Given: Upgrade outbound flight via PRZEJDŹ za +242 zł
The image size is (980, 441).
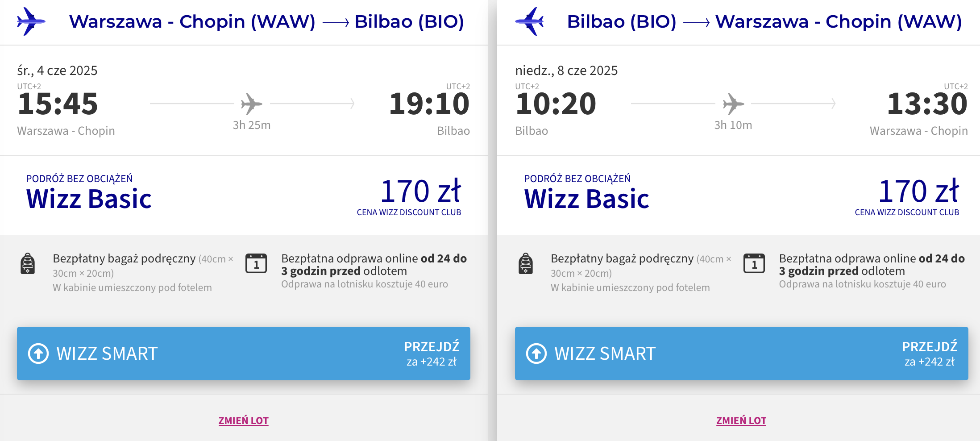Looking at the screenshot, I should (x=432, y=354).
